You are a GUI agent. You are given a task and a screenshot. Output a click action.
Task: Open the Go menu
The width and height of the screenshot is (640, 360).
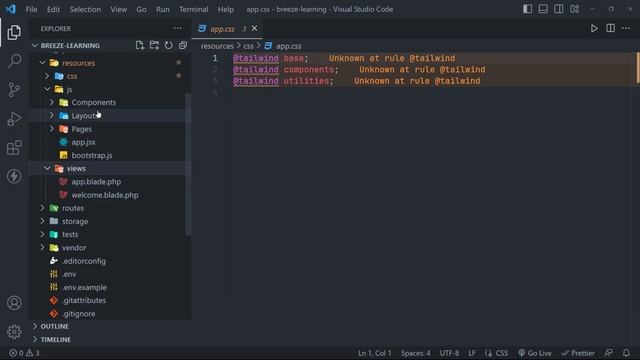[x=141, y=9]
